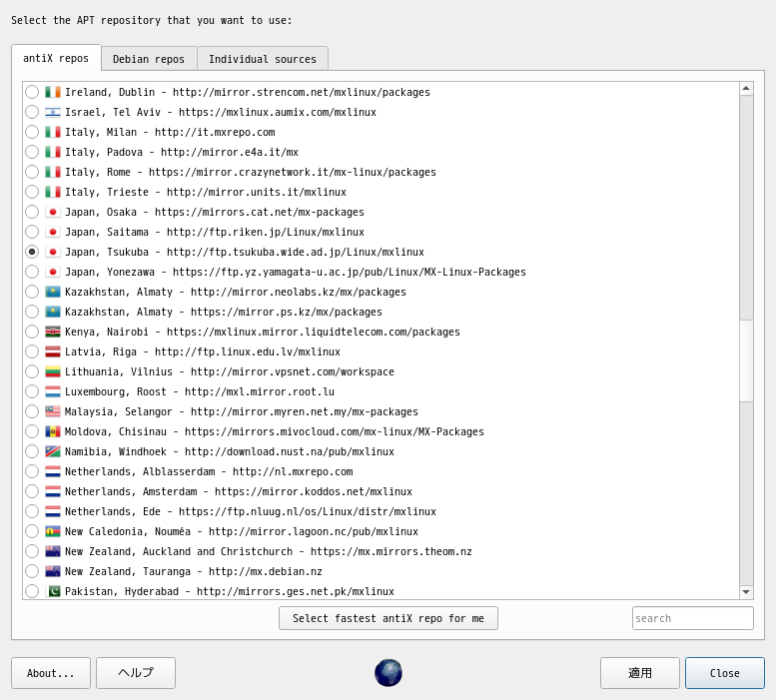
Task: Click the Japan flag in the Saitama row
Action: point(53,232)
